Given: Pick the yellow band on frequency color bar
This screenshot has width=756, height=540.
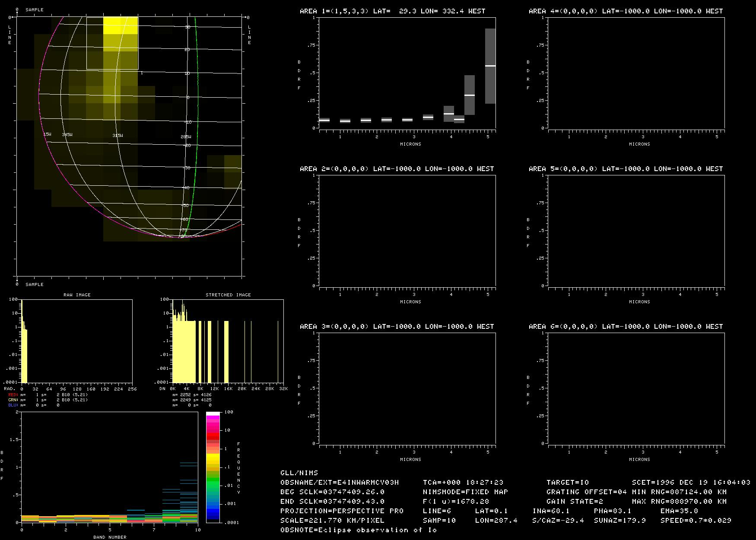Looking at the screenshot, I should point(213,458).
